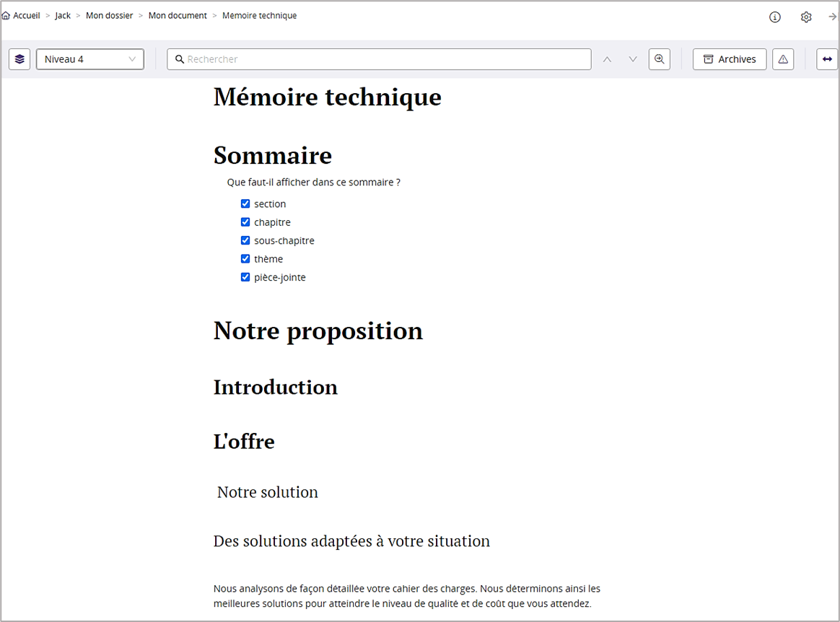Viewport: 840px width, 622px height.
Task: Disable the thème checkbox
Action: (245, 258)
